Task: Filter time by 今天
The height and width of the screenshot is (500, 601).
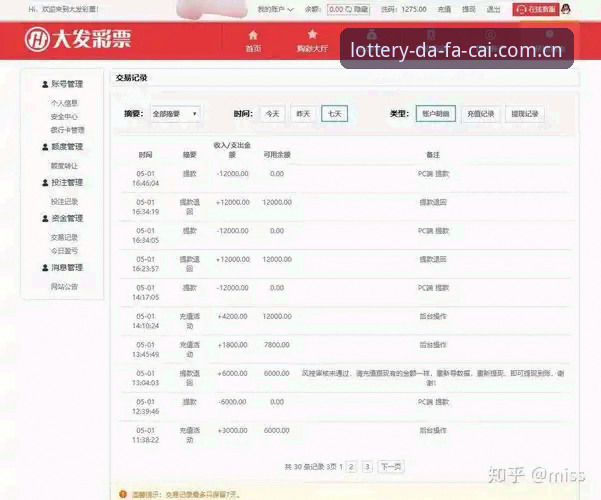Action: pos(272,114)
